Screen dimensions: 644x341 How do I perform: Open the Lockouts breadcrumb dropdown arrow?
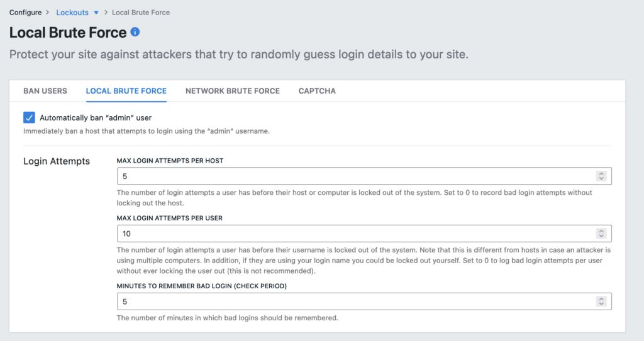[x=96, y=13]
